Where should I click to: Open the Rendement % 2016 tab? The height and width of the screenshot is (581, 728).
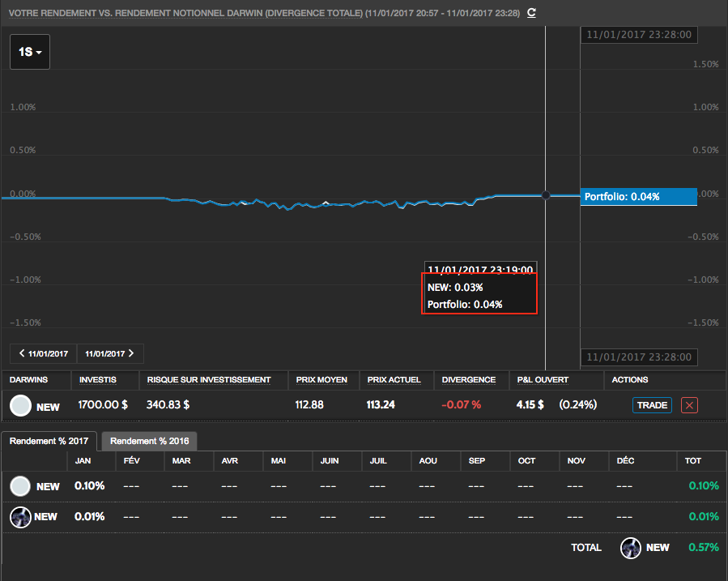[x=149, y=442]
